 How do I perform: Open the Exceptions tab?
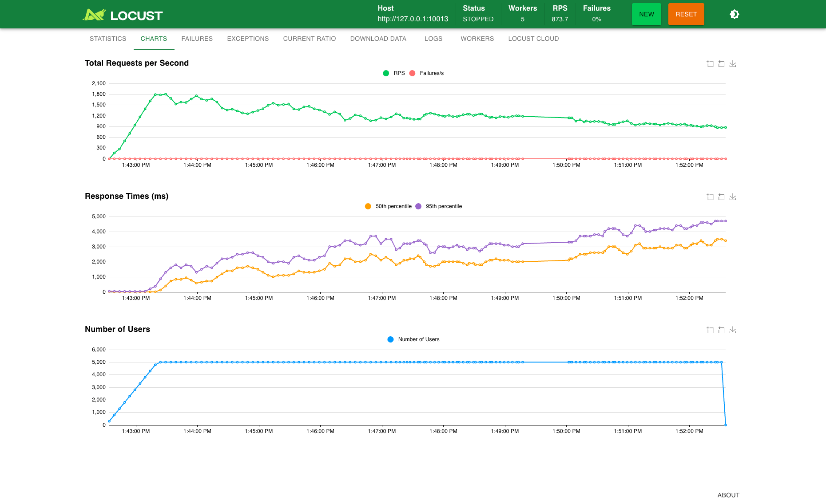pyautogui.click(x=248, y=39)
